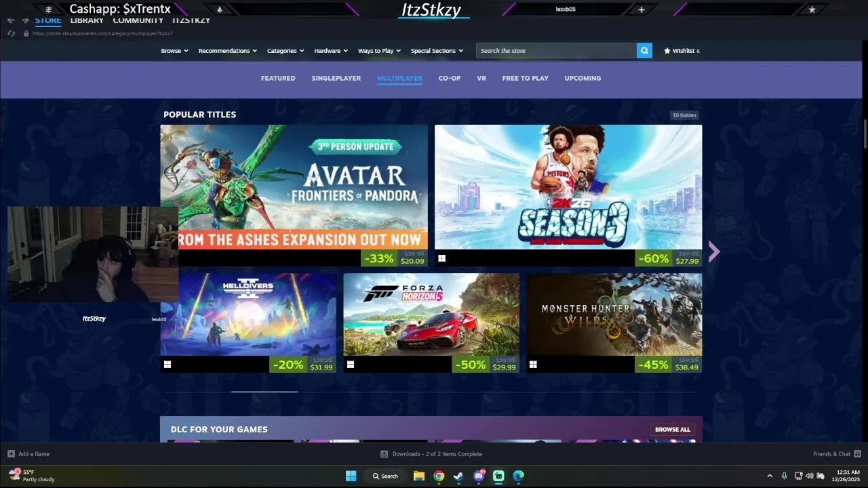Click the Steam back navigation arrow
Screen dimensions: 868x488
(x=10, y=20)
